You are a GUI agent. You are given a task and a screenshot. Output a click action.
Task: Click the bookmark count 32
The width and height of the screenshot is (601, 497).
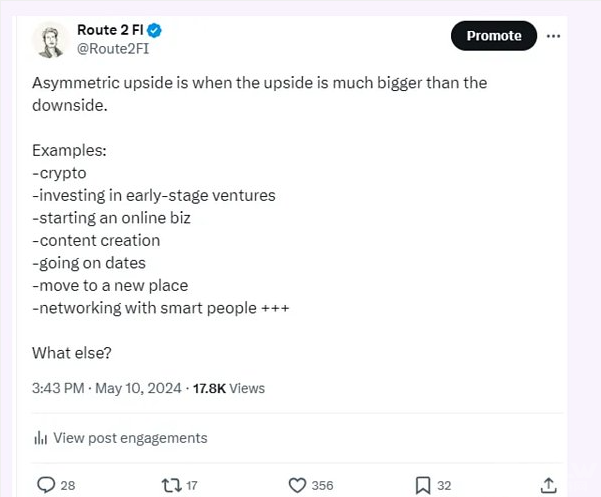click(x=444, y=486)
